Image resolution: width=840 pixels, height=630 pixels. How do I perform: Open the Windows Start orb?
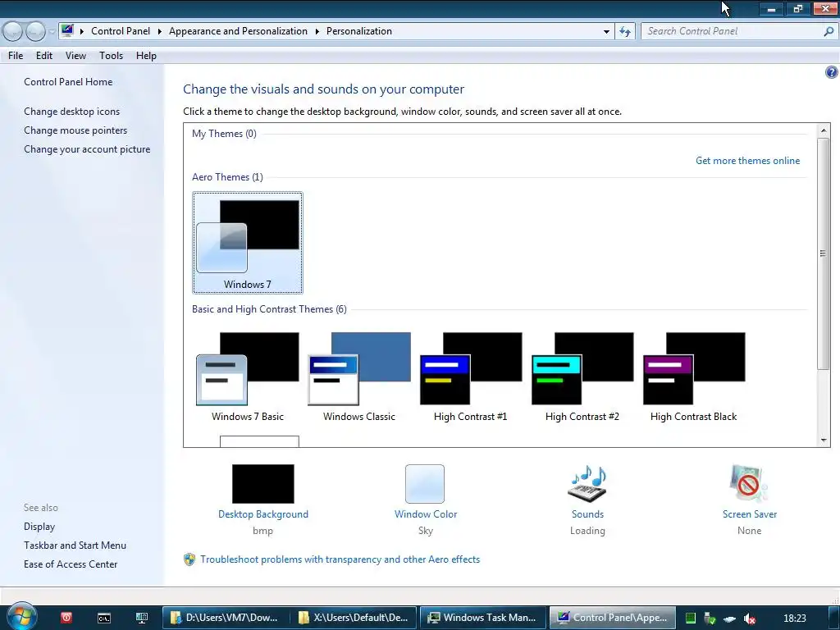tap(21, 617)
